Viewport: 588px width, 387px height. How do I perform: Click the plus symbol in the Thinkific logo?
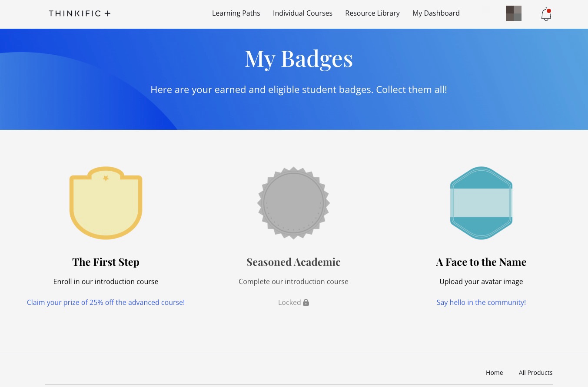(107, 13)
